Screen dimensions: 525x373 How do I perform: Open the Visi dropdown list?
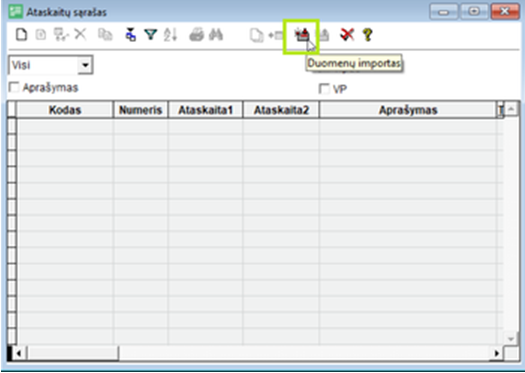(x=85, y=65)
